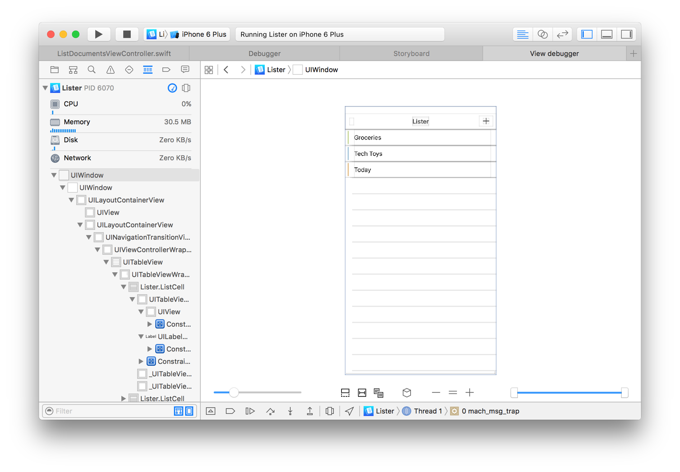This screenshot has height=472, width=680.
Task: Collapse the UIViewControllerWrapperView node
Action: 97,250
